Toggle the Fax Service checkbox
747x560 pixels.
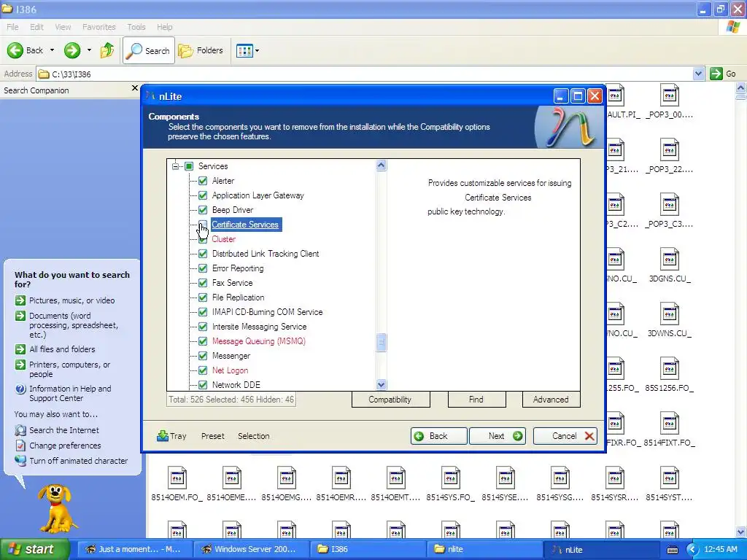tap(203, 283)
